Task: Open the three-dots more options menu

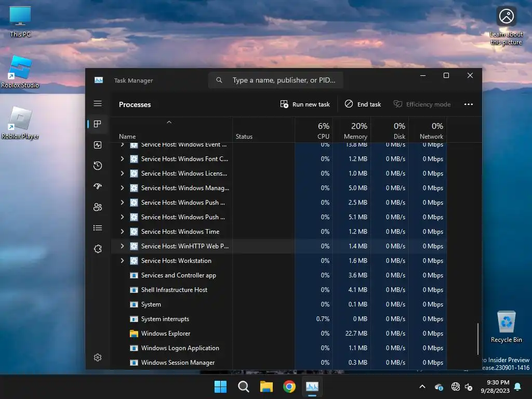Action: tap(469, 104)
